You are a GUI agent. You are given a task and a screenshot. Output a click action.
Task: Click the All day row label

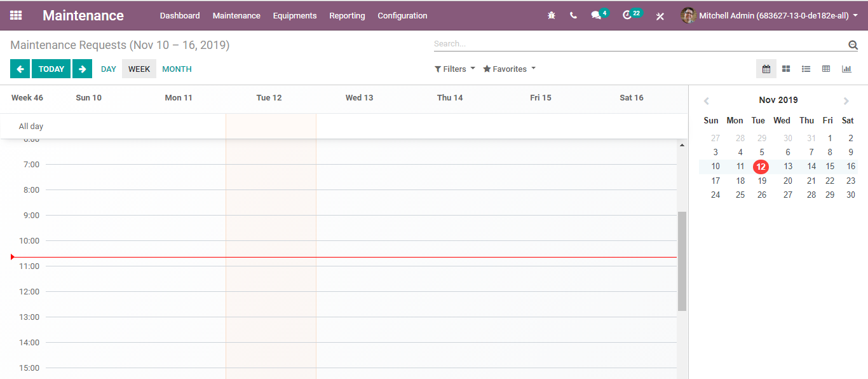(31, 127)
